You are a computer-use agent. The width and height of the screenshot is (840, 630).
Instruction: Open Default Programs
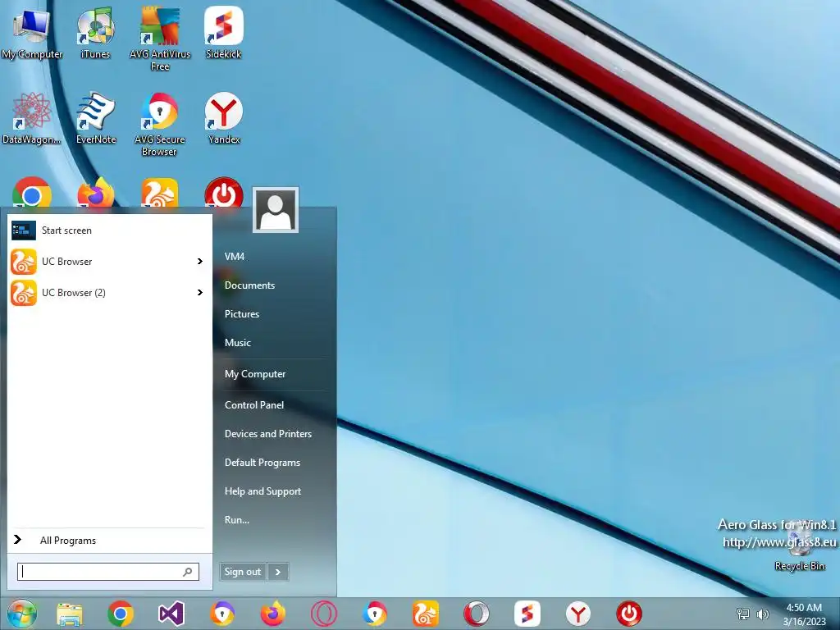(262, 463)
